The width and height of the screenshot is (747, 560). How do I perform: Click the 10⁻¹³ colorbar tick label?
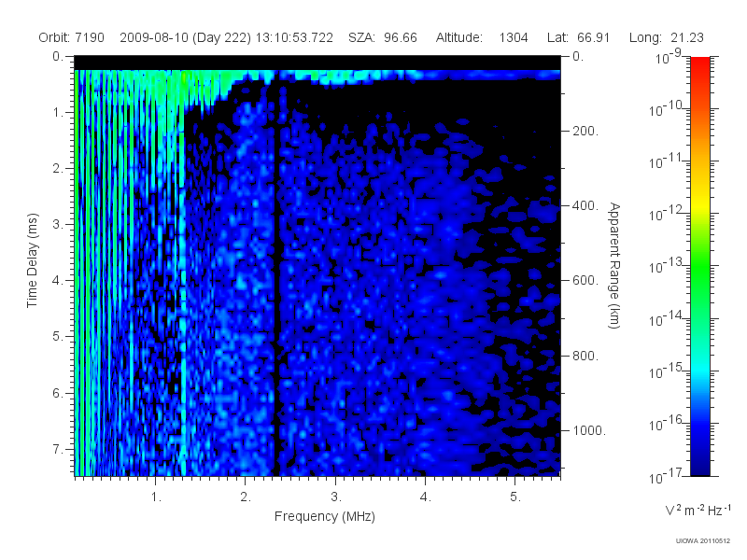[668, 266]
